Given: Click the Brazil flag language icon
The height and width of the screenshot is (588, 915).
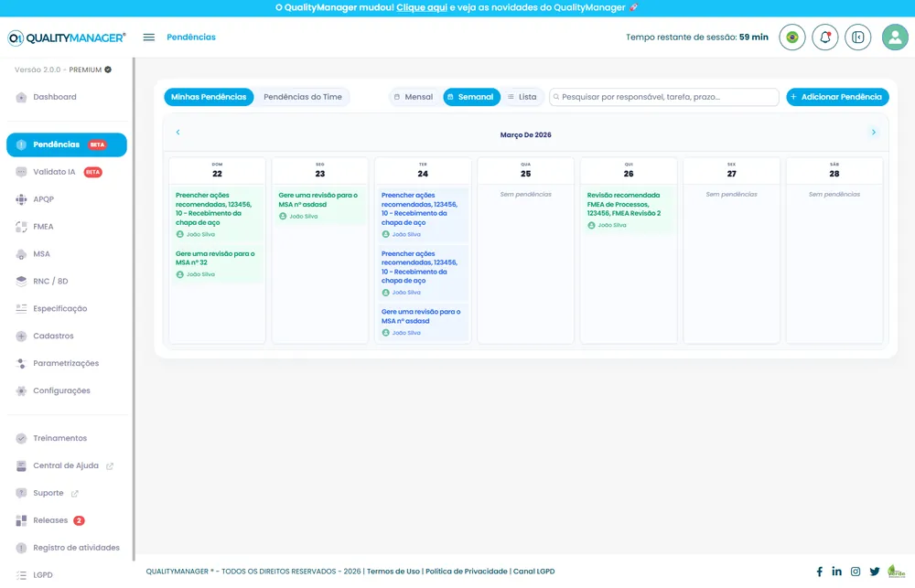Looking at the screenshot, I should tap(791, 37).
